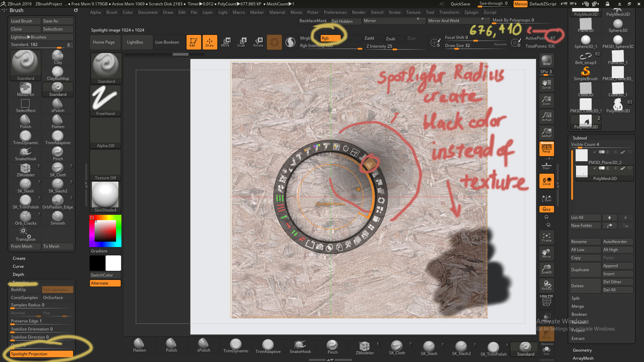Activate Edit mode button
The width and height of the screenshot is (644, 362).
pos(194,42)
